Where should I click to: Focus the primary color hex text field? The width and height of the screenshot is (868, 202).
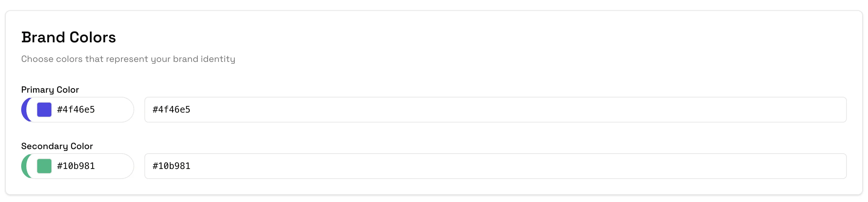coord(495,110)
